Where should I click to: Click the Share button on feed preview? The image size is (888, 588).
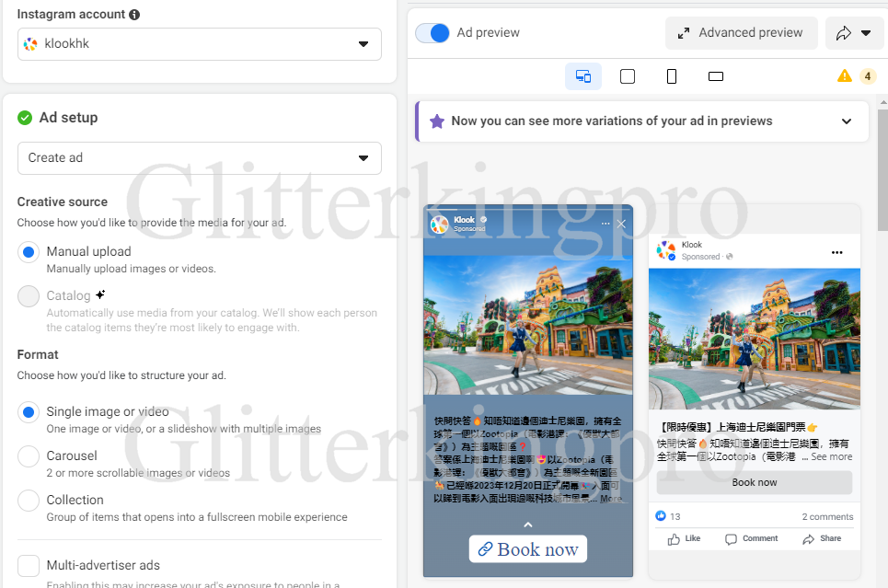822,538
